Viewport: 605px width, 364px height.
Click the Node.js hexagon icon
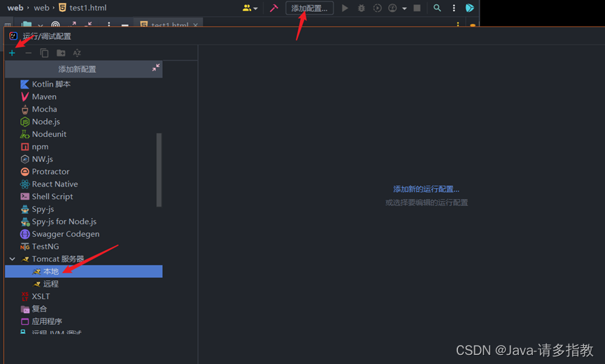pyautogui.click(x=24, y=122)
